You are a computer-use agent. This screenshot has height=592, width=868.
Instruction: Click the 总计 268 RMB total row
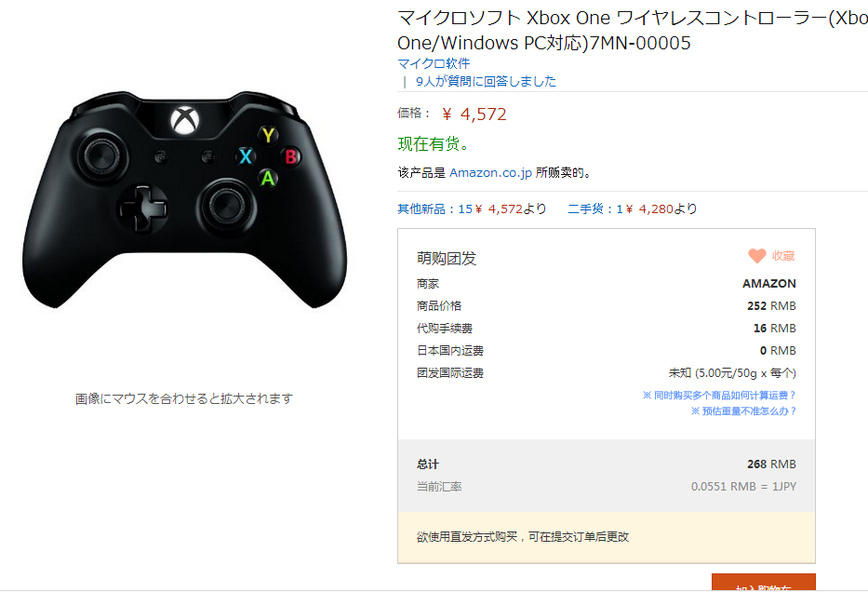point(607,464)
